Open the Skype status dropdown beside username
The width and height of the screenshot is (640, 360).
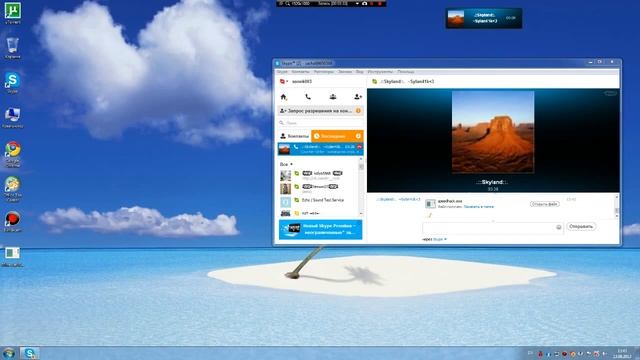pyautogui.click(x=284, y=82)
